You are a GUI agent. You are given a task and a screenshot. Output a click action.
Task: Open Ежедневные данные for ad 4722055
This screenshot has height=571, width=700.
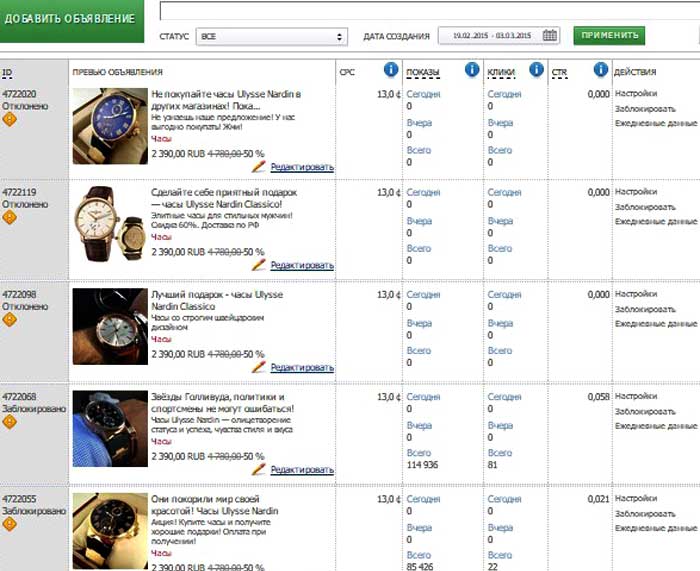pyautogui.click(x=656, y=528)
